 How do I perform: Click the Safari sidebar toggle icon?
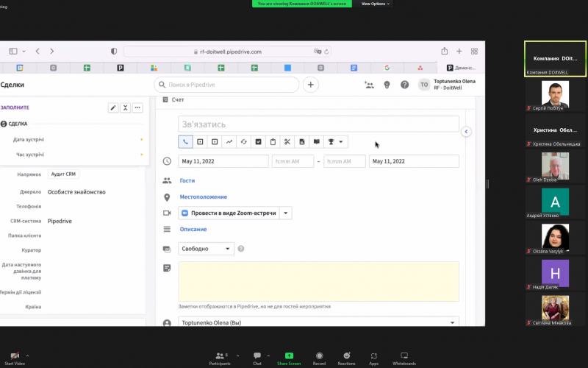coord(13,51)
